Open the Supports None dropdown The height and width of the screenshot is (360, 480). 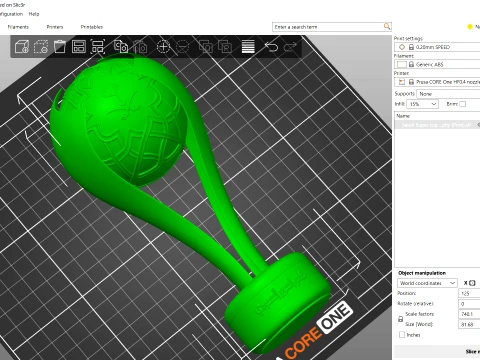448,94
